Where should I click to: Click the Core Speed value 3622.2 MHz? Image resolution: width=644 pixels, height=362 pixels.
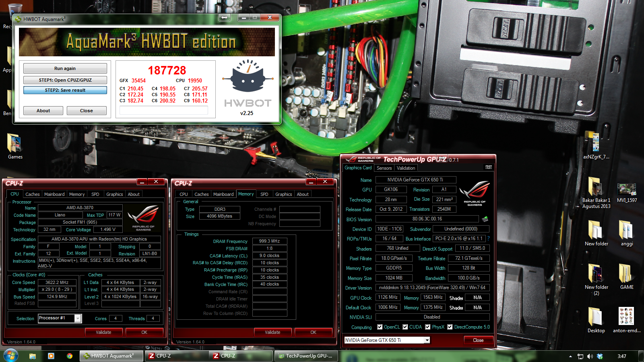point(57,282)
